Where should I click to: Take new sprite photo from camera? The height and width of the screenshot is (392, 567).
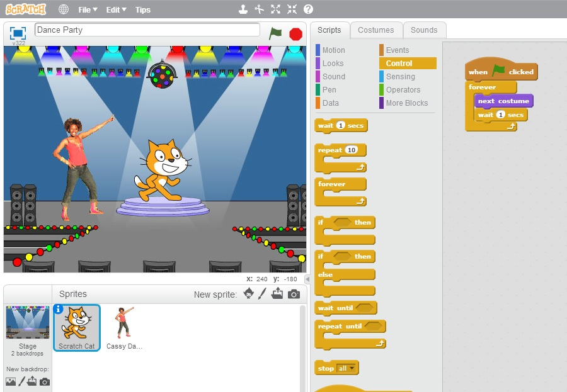[x=294, y=294]
